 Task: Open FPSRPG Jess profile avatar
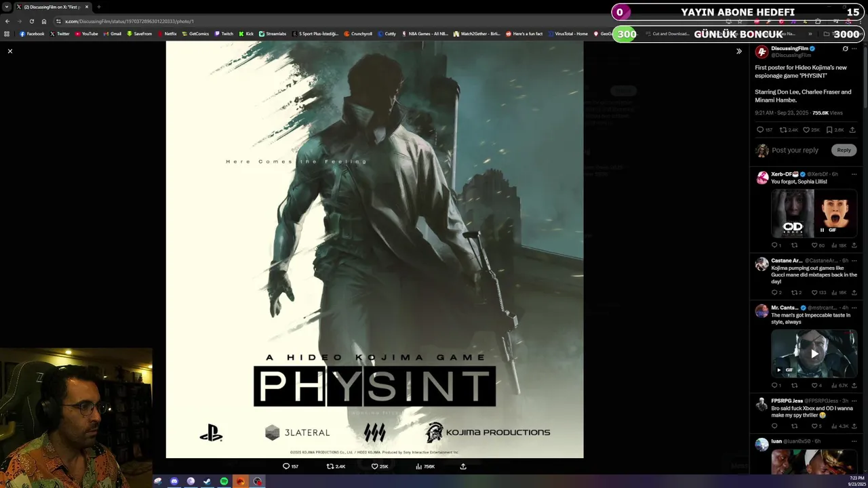762,404
